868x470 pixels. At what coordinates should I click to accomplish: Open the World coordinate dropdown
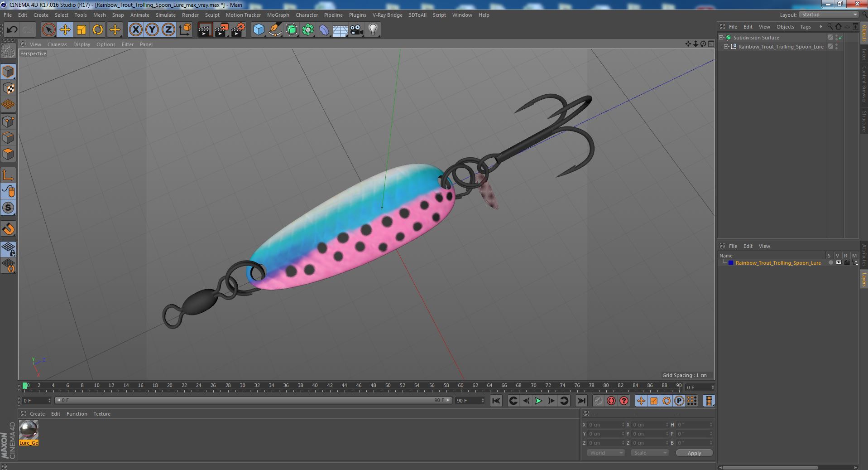tap(606, 453)
